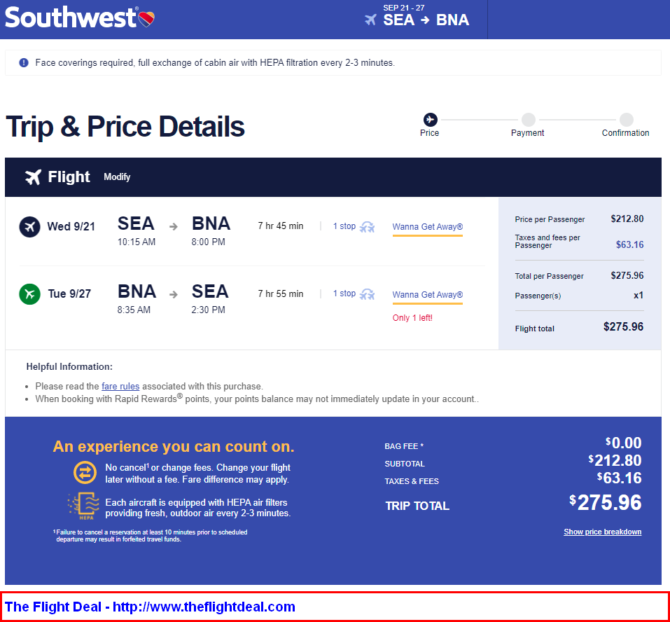
Task: Expand Show price breakdown
Action: click(602, 532)
